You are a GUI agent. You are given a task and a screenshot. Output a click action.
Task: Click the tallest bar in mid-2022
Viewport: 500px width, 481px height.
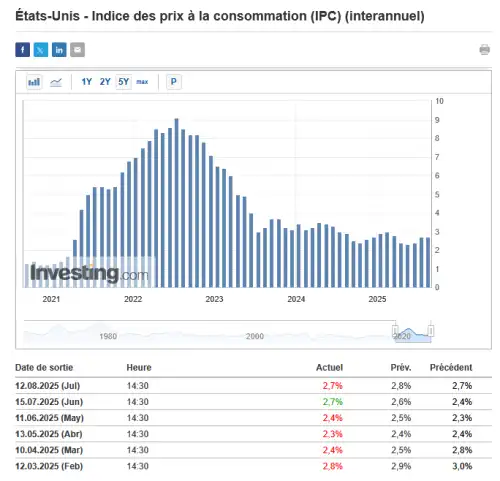point(177,203)
